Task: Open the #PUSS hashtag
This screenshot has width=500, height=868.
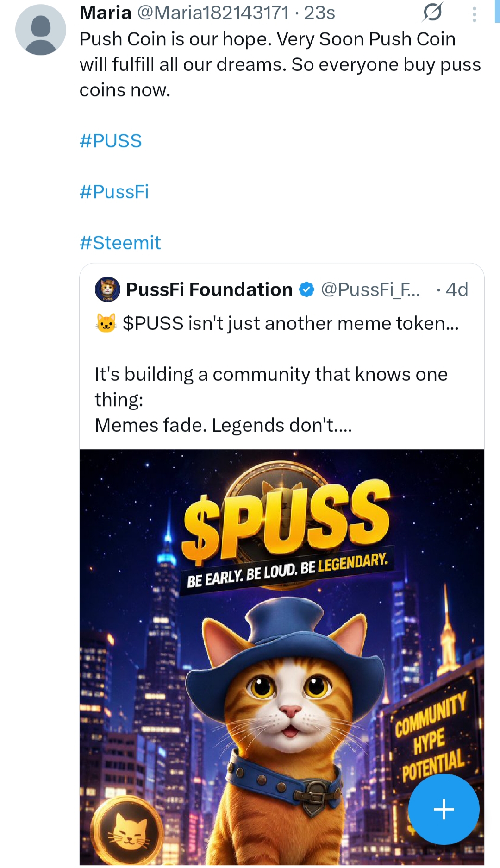Action: [x=111, y=141]
